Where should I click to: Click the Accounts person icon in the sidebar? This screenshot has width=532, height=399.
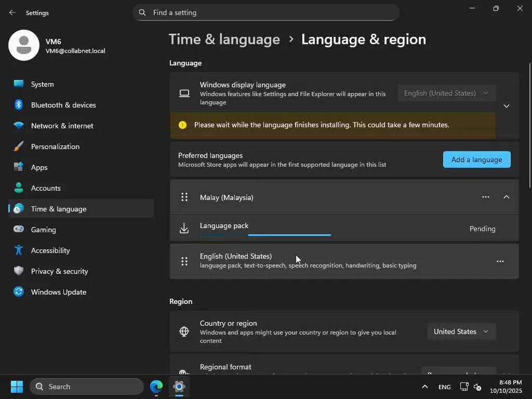point(19,188)
